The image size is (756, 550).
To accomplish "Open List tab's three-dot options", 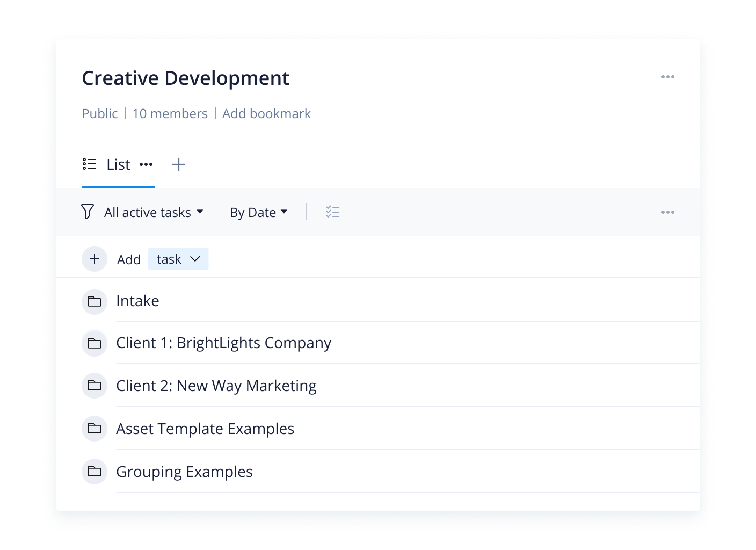I will pos(146,164).
